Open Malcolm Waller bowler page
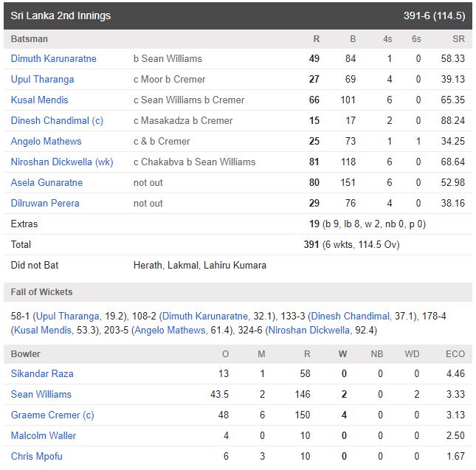This screenshot has height=470, width=476. (44, 435)
